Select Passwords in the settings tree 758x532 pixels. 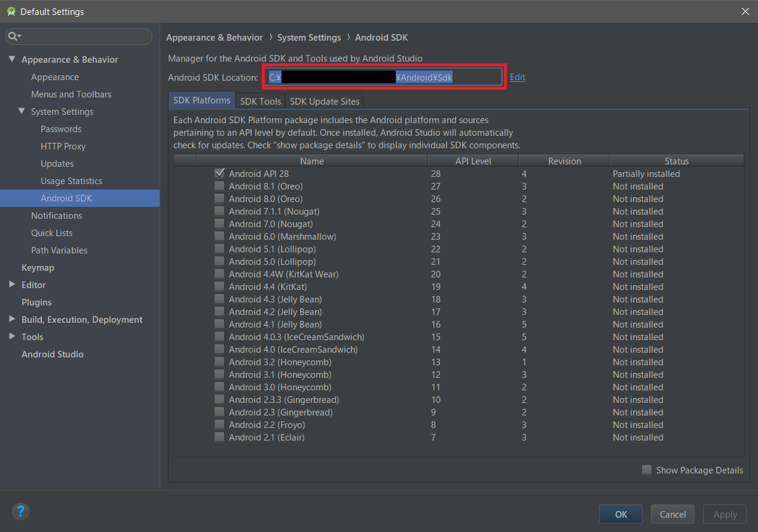61,129
